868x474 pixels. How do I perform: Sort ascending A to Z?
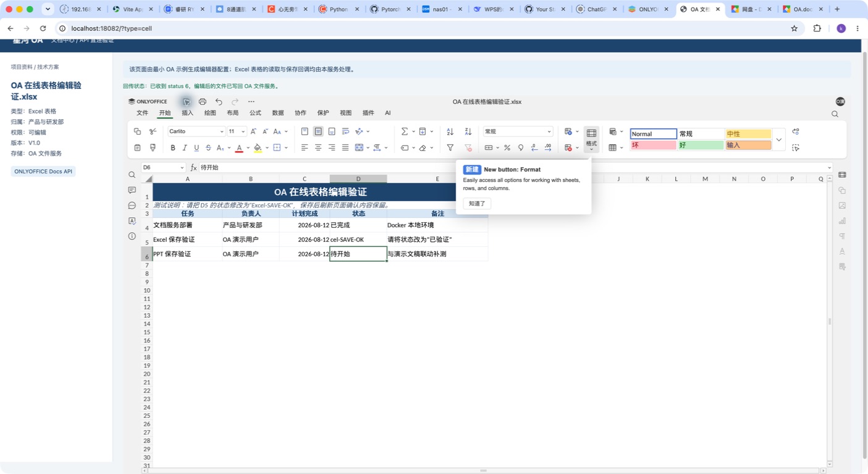pos(450,131)
